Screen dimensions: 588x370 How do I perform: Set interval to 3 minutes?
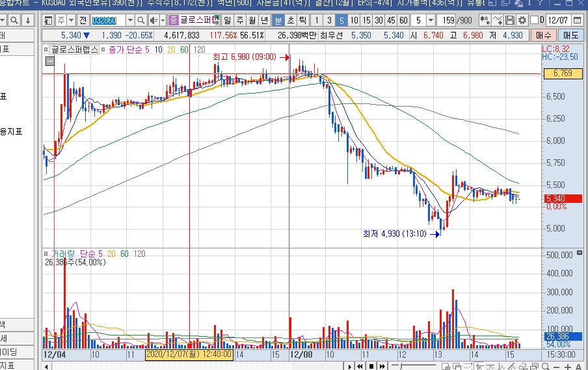pyautogui.click(x=329, y=20)
